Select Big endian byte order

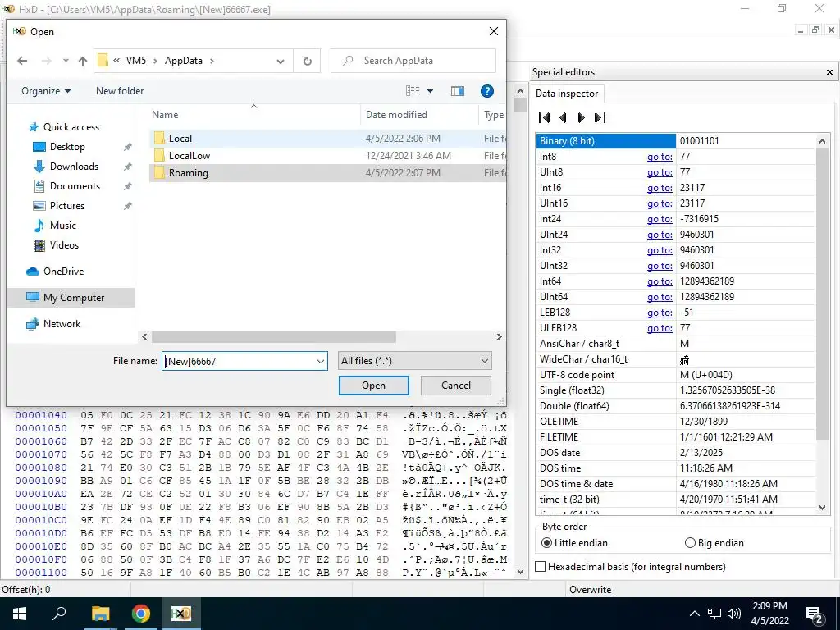tap(714, 543)
